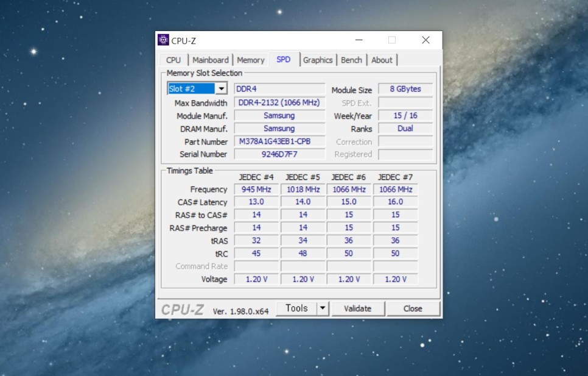Image resolution: width=588 pixels, height=376 pixels.
Task: Click the empty SPD Ext. field
Action: (x=405, y=102)
